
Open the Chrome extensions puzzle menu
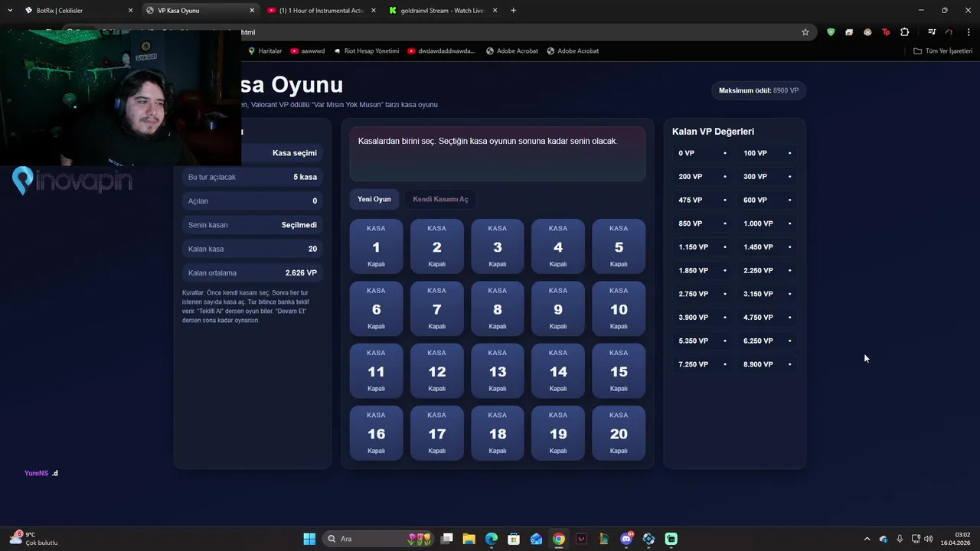click(905, 32)
